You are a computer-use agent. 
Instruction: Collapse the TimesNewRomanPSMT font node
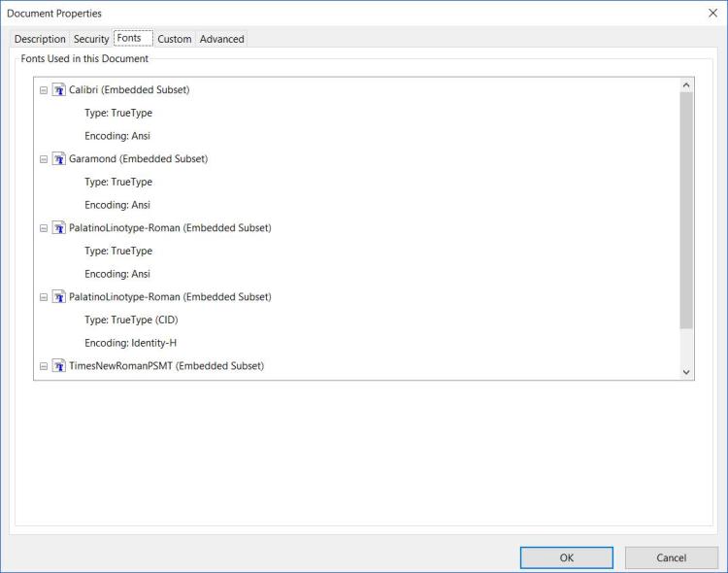tap(44, 366)
